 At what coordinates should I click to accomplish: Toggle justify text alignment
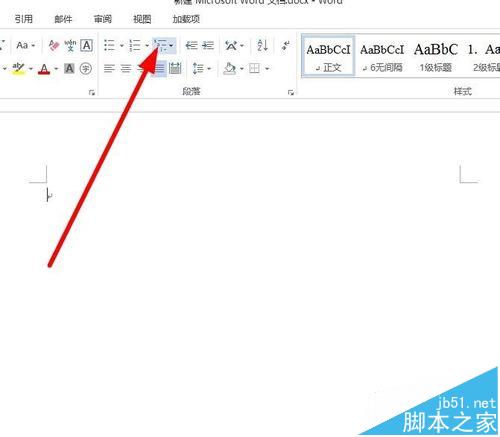(160, 69)
